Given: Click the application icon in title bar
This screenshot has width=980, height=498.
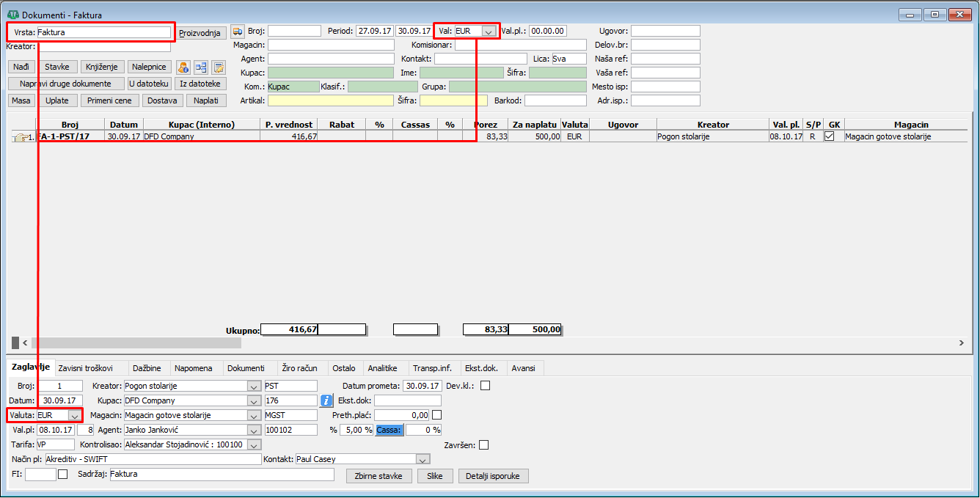Looking at the screenshot, I should pyautogui.click(x=12, y=14).
